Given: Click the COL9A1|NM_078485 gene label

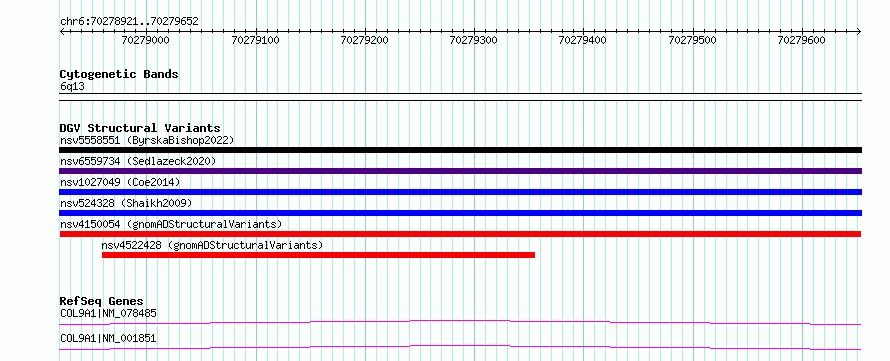Looking at the screenshot, I should tap(108, 313).
